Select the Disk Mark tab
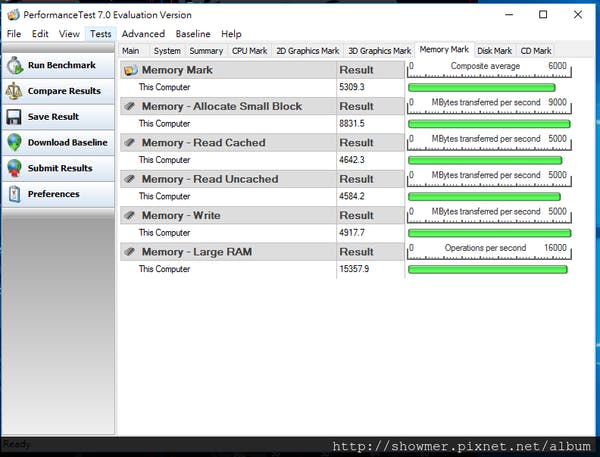 coord(494,51)
